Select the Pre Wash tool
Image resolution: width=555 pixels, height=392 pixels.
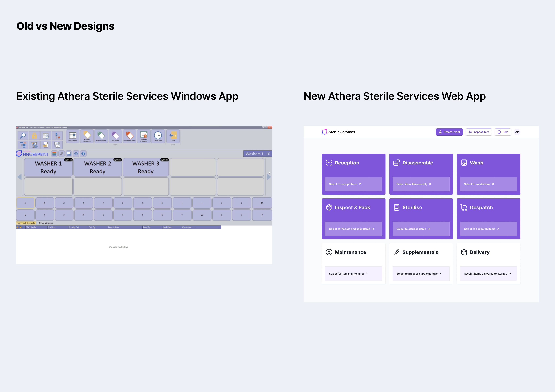(x=115, y=136)
